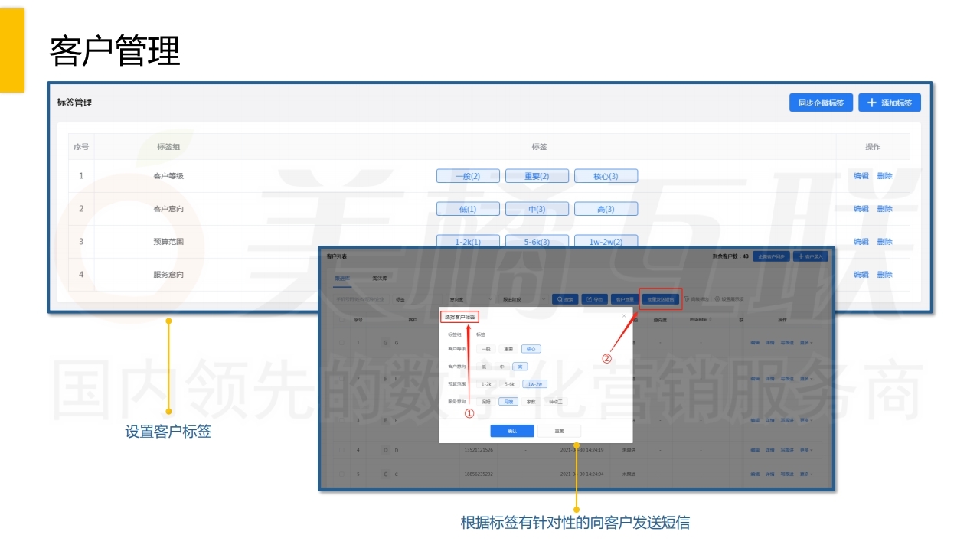Click the C avatar in customer row 5
The height and width of the screenshot is (551, 980).
tap(385, 474)
